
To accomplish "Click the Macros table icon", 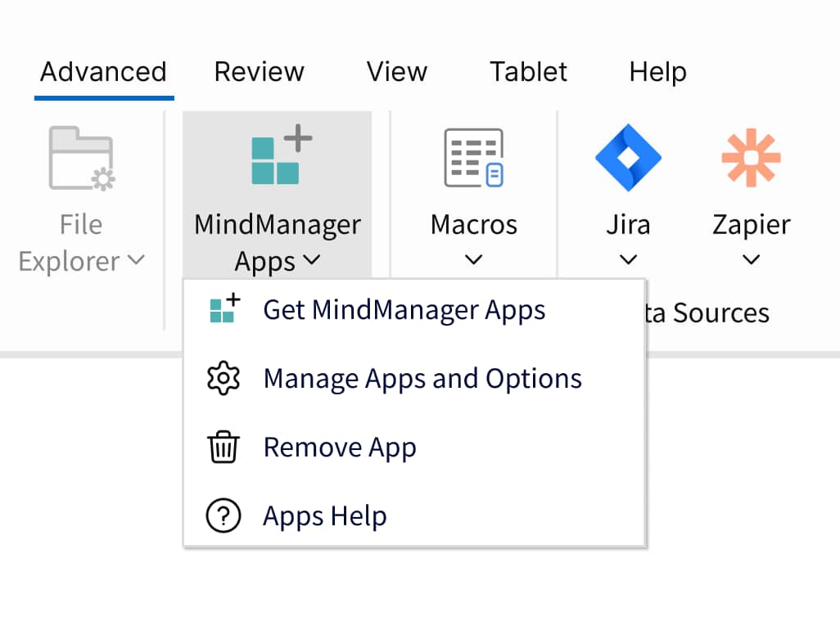I will coord(473,157).
